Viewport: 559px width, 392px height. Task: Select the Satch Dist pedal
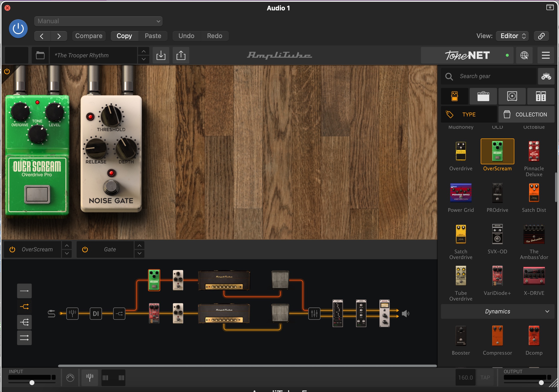(x=534, y=193)
